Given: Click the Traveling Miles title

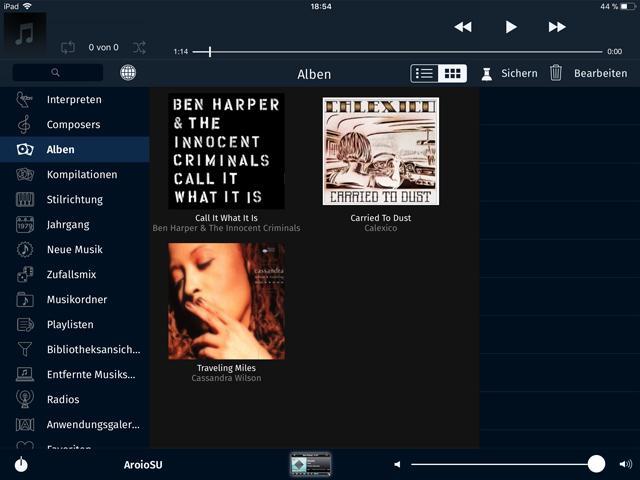Looking at the screenshot, I should [227, 368].
